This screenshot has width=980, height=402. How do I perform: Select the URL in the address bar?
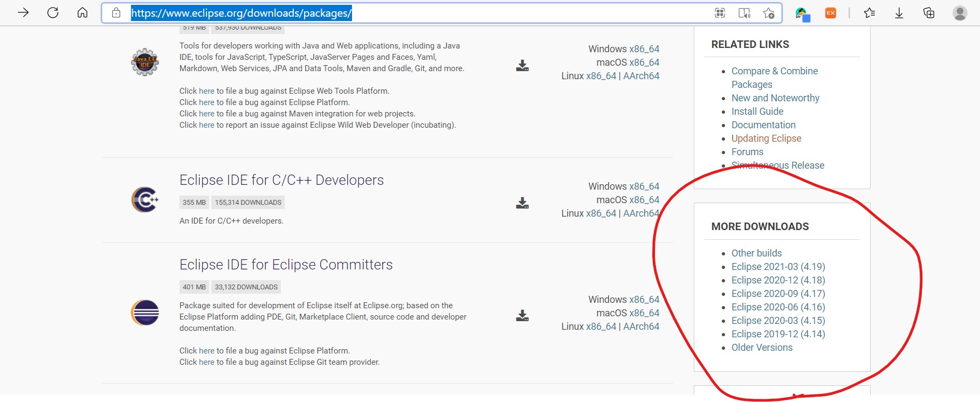241,13
